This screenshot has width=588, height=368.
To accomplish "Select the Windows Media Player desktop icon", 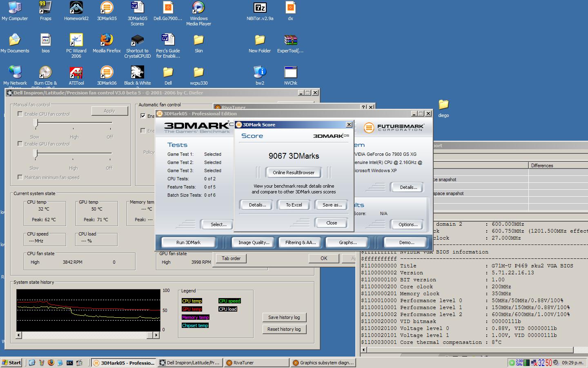I will coord(198,13).
